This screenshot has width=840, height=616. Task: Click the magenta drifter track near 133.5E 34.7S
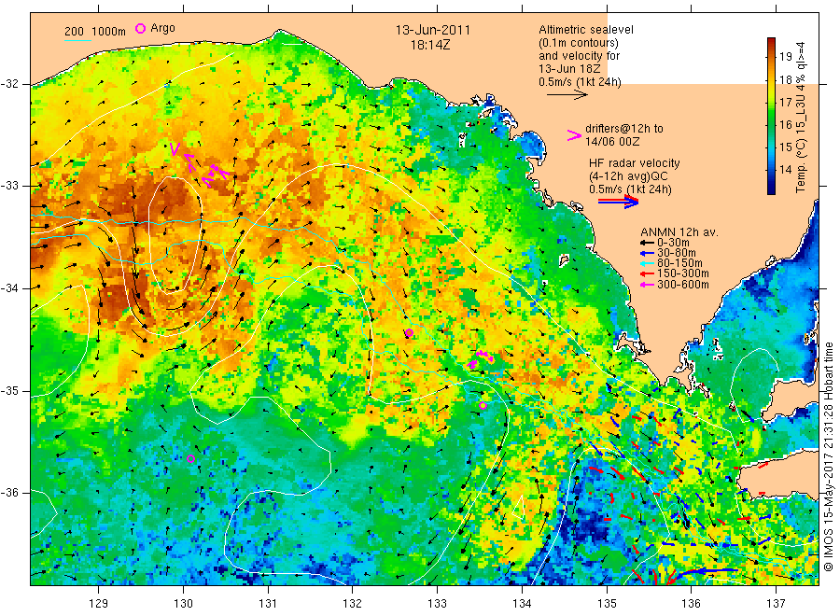pos(481,358)
